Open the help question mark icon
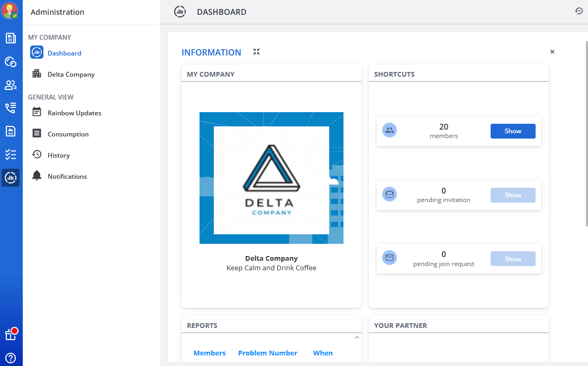Viewport: 588px width, 366px height. click(11, 358)
